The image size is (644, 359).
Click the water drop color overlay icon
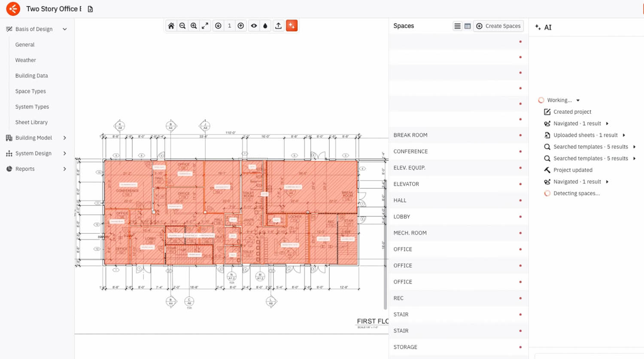pyautogui.click(x=265, y=26)
